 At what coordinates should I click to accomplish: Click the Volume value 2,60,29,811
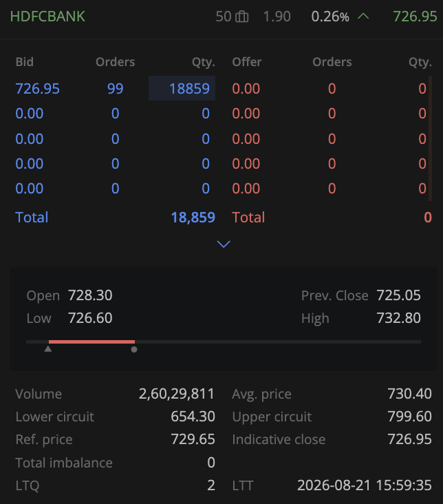point(177,394)
